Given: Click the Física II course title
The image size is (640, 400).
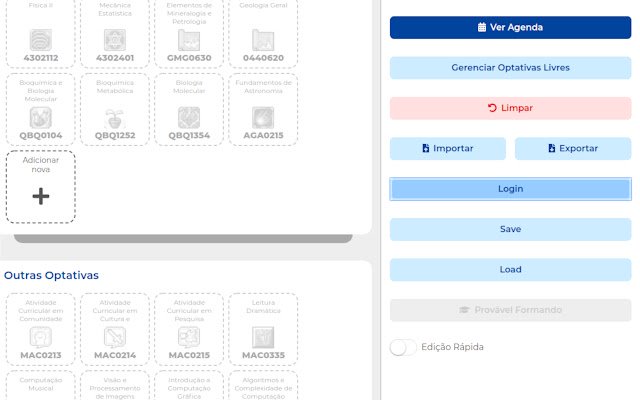Looking at the screenshot, I should click(41, 5).
